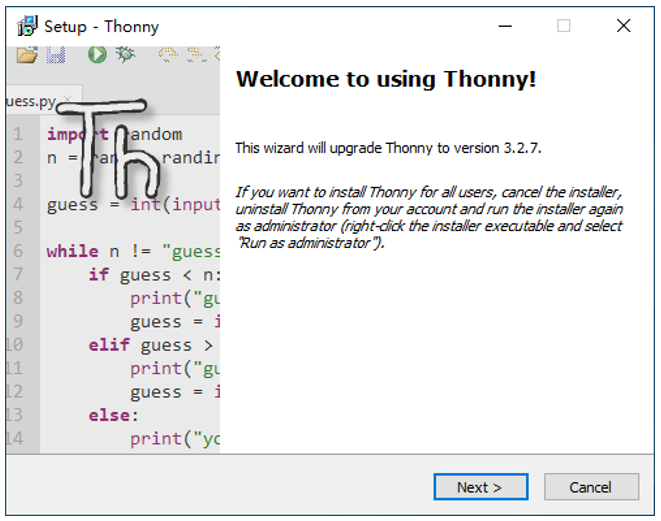This screenshot has width=661, height=521.
Task: Click the italic note about installing for all users
Action: pyautogui.click(x=429, y=218)
